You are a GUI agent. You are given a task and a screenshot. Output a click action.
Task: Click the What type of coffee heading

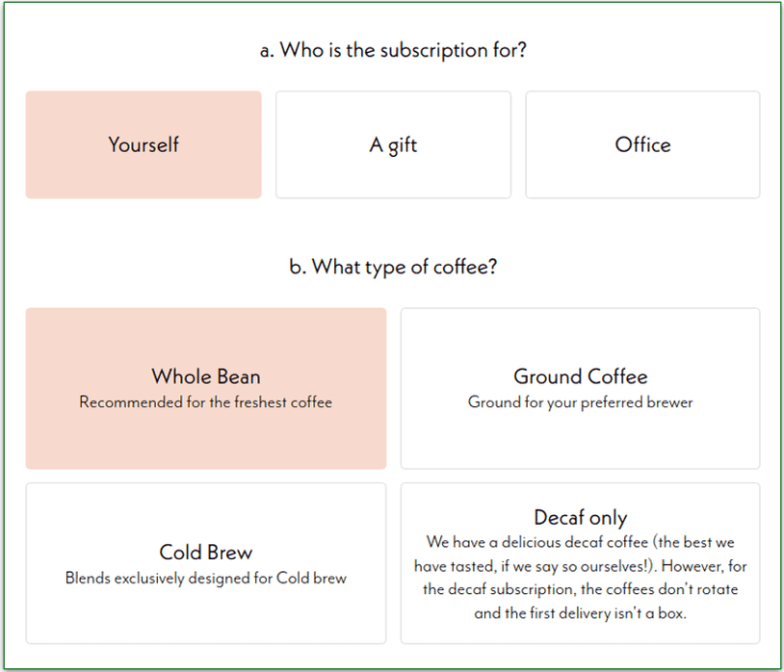tap(392, 267)
